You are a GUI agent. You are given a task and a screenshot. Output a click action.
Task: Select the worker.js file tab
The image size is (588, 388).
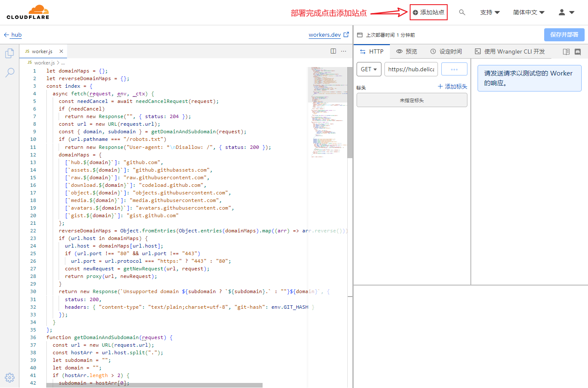(x=42, y=51)
